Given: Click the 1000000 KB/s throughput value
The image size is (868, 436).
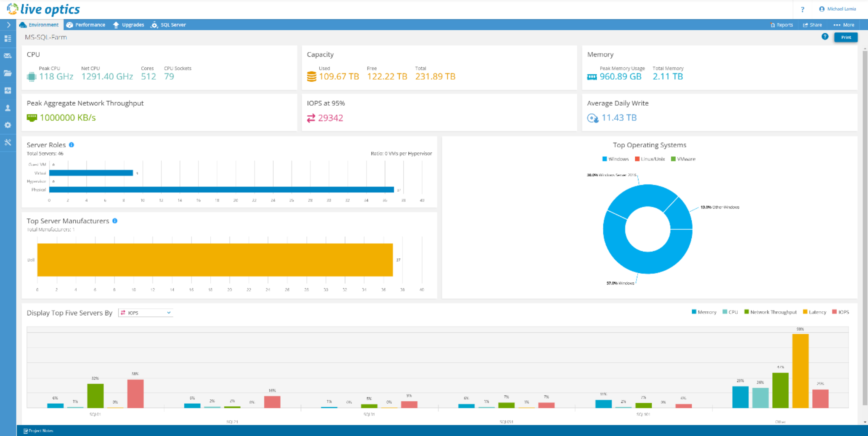Looking at the screenshot, I should [68, 118].
